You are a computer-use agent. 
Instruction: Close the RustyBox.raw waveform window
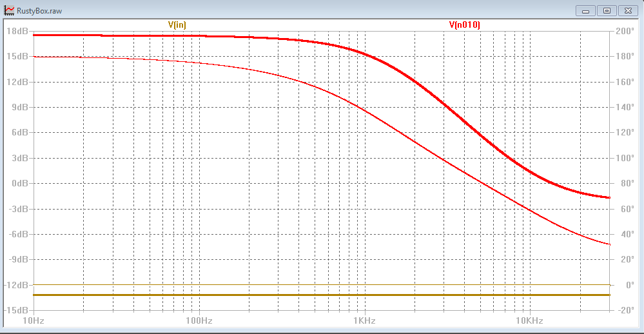627,10
